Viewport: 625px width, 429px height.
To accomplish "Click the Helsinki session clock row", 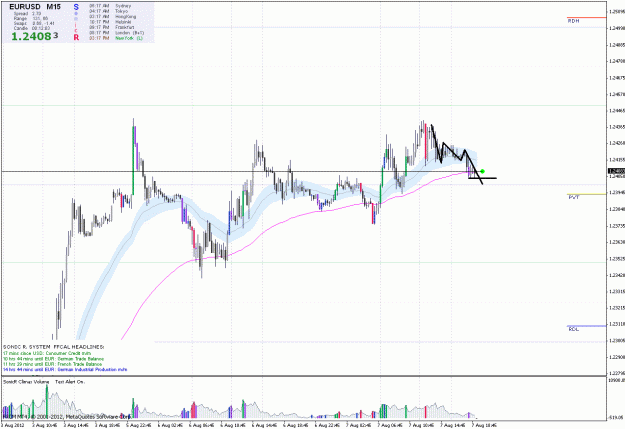I will 110,22.
